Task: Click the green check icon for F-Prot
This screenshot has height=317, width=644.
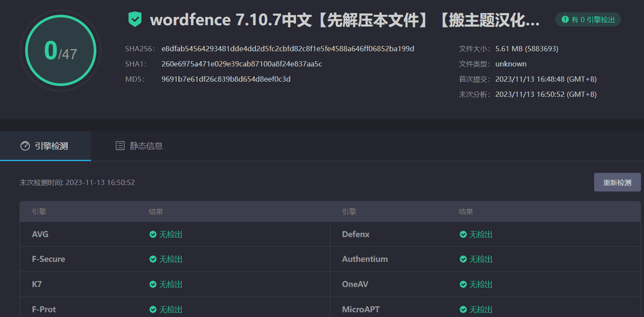Action: click(153, 310)
